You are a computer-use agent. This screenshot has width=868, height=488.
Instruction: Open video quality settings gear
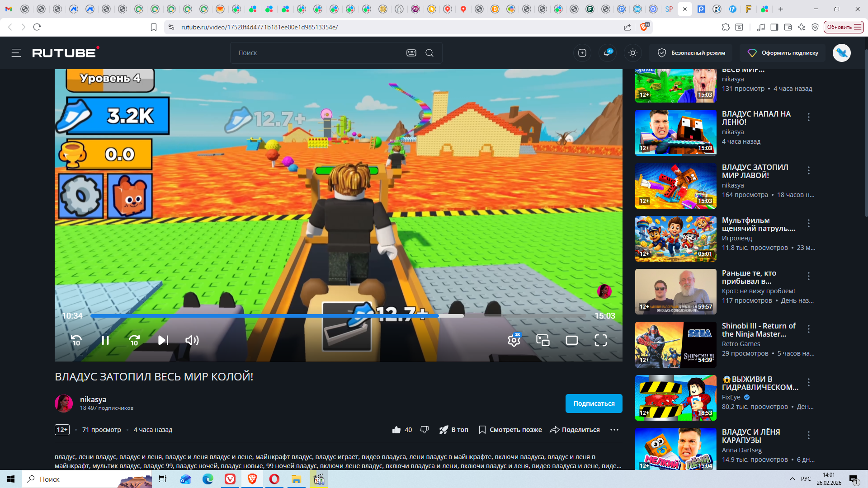pyautogui.click(x=514, y=340)
